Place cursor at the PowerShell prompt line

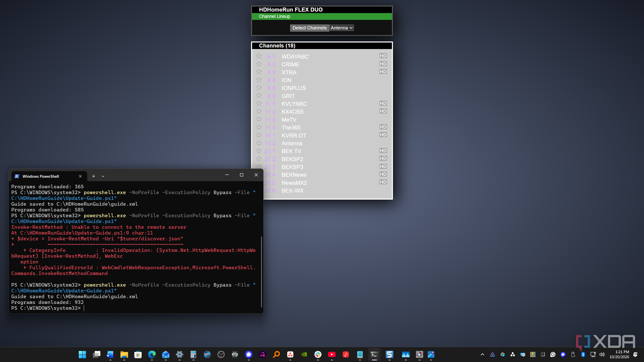pyautogui.click(x=84, y=308)
